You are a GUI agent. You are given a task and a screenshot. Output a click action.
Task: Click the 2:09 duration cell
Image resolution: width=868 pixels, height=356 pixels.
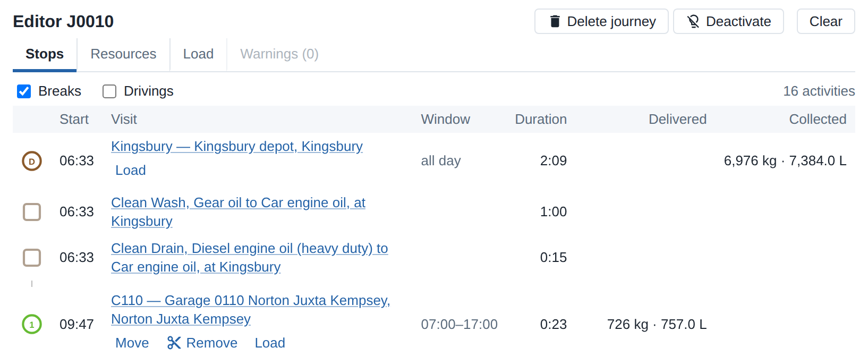point(554,161)
